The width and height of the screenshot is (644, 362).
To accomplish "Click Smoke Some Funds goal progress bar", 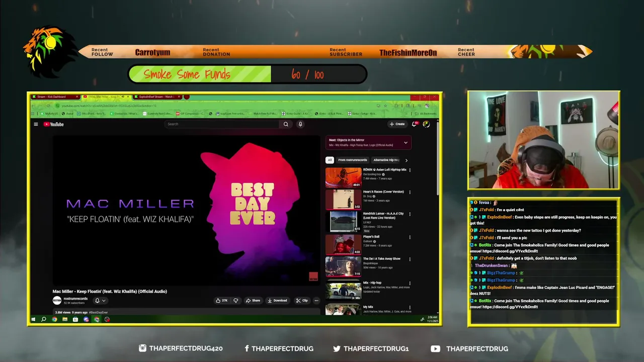I will (x=247, y=74).
